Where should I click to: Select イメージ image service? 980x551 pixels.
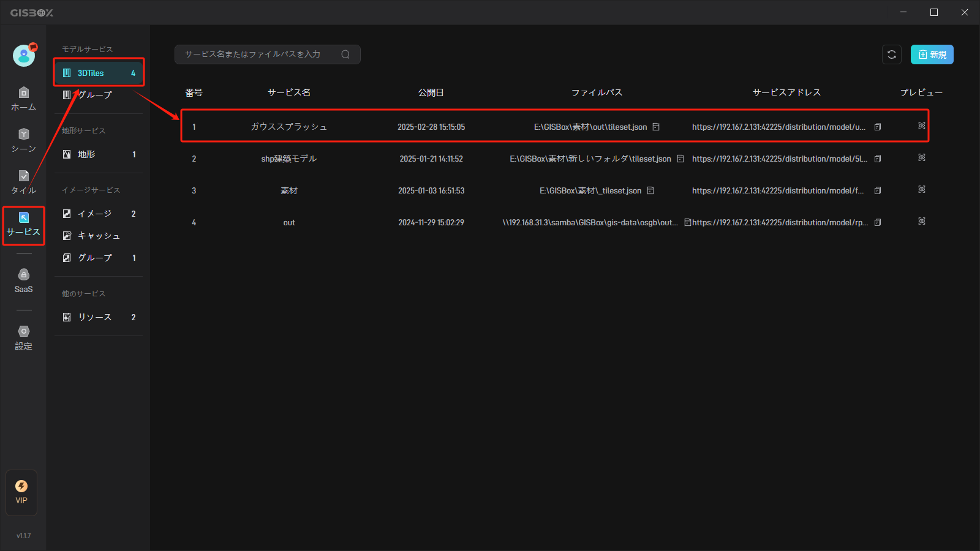(x=99, y=214)
